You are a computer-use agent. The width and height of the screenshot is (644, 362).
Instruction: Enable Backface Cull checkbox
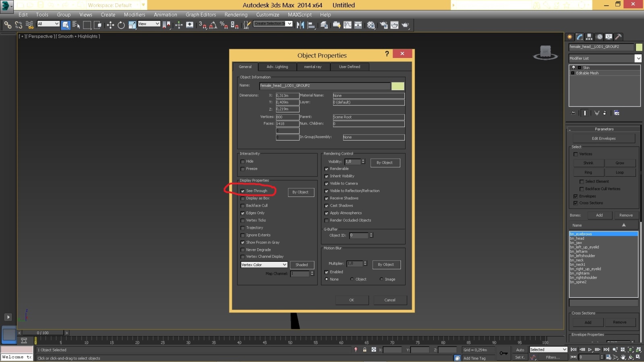[242, 206]
